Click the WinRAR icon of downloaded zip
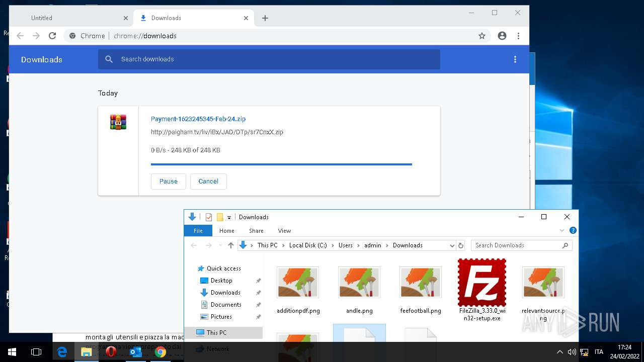 118,122
